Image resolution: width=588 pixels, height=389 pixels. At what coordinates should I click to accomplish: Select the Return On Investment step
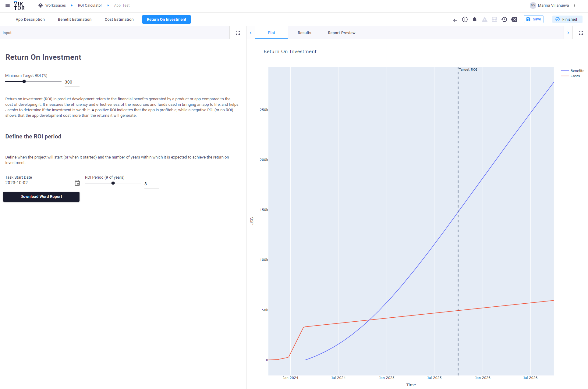pyautogui.click(x=166, y=20)
